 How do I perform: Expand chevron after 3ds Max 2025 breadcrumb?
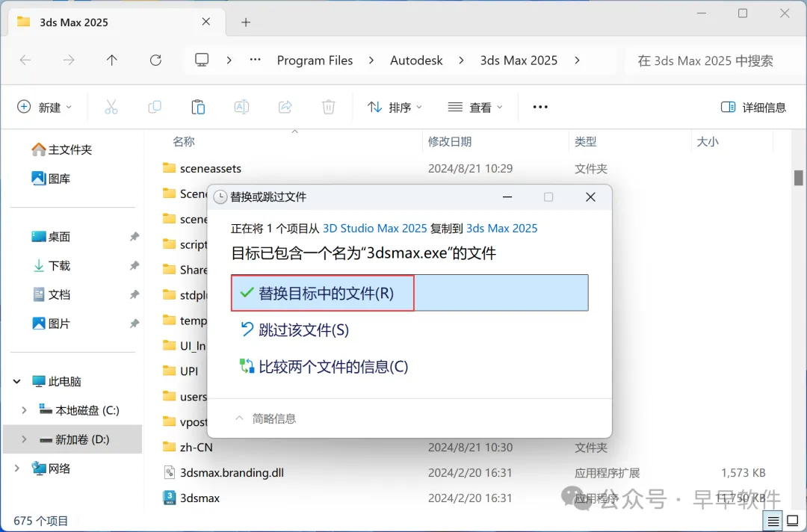tap(578, 61)
